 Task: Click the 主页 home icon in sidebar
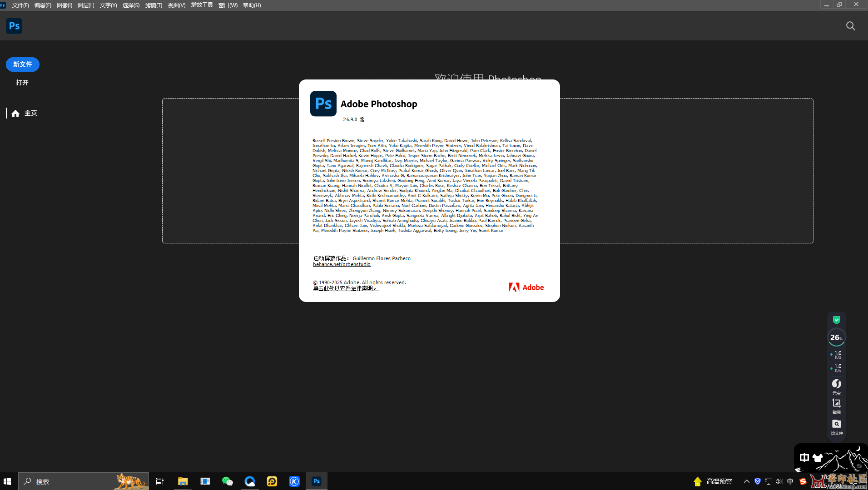pyautogui.click(x=15, y=113)
